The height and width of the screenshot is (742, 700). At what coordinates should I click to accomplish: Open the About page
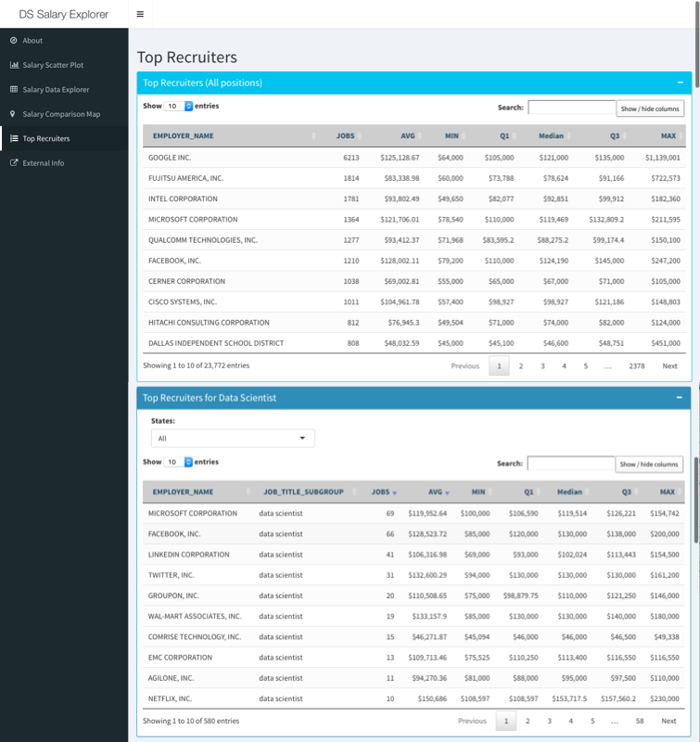(32, 41)
